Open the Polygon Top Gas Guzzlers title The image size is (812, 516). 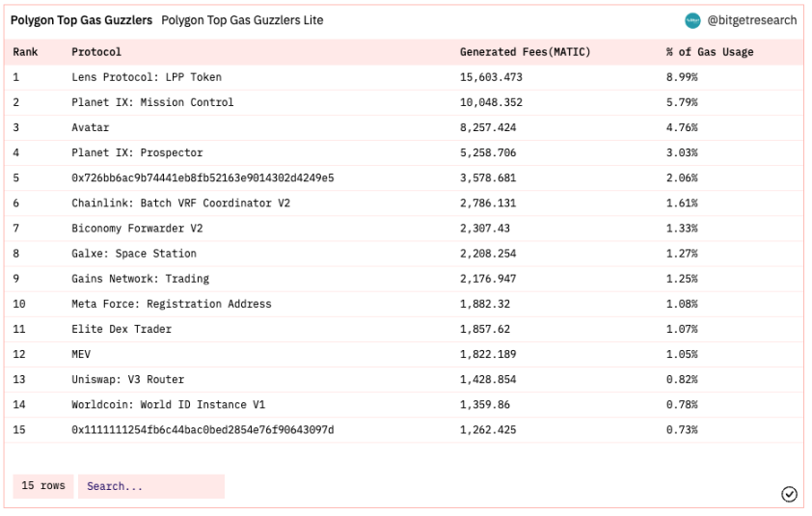point(81,20)
